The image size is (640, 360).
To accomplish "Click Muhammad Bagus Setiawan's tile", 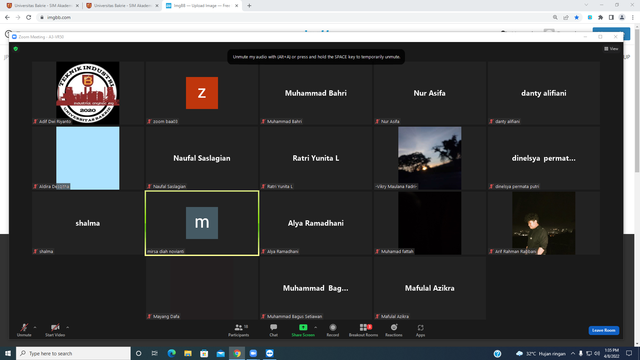I will point(316,288).
